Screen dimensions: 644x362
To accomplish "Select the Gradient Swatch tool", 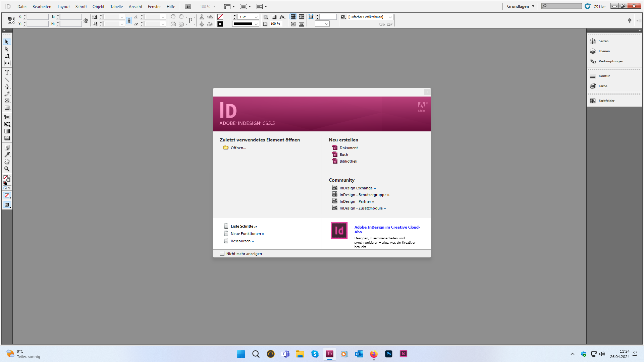I will pos(7,131).
